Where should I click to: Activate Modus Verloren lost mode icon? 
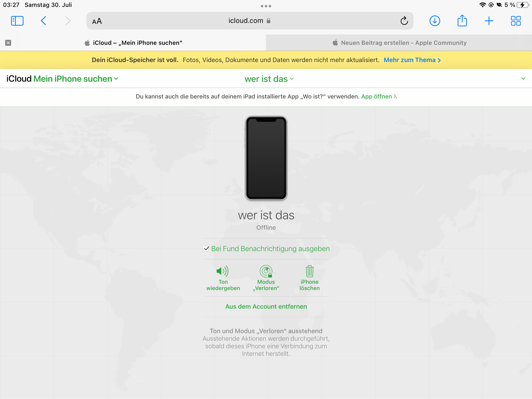(x=266, y=271)
